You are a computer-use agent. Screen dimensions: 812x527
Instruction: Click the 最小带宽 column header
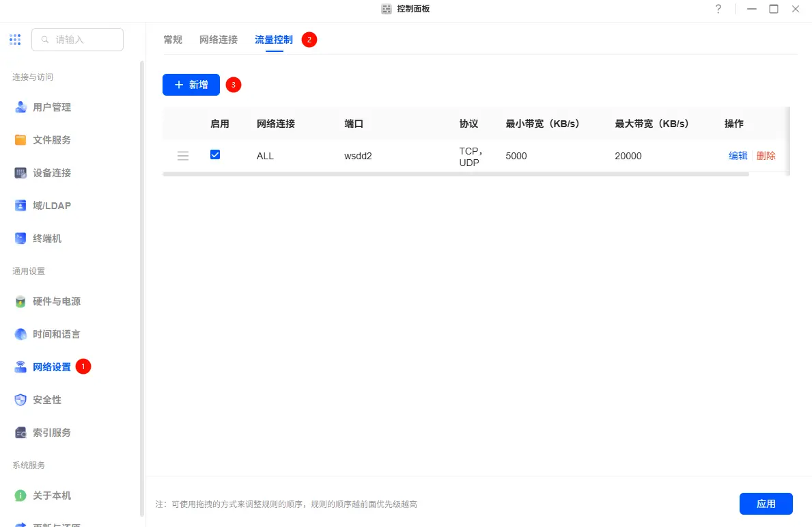543,123
